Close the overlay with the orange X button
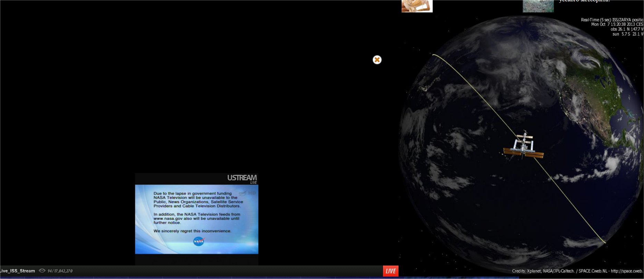The height and width of the screenshot is (279, 644). [x=377, y=60]
